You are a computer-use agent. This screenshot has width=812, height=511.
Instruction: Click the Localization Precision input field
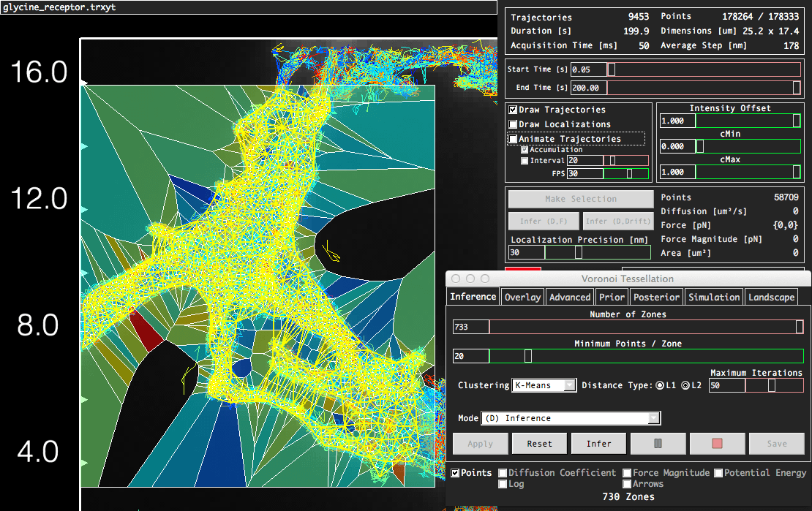527,252
